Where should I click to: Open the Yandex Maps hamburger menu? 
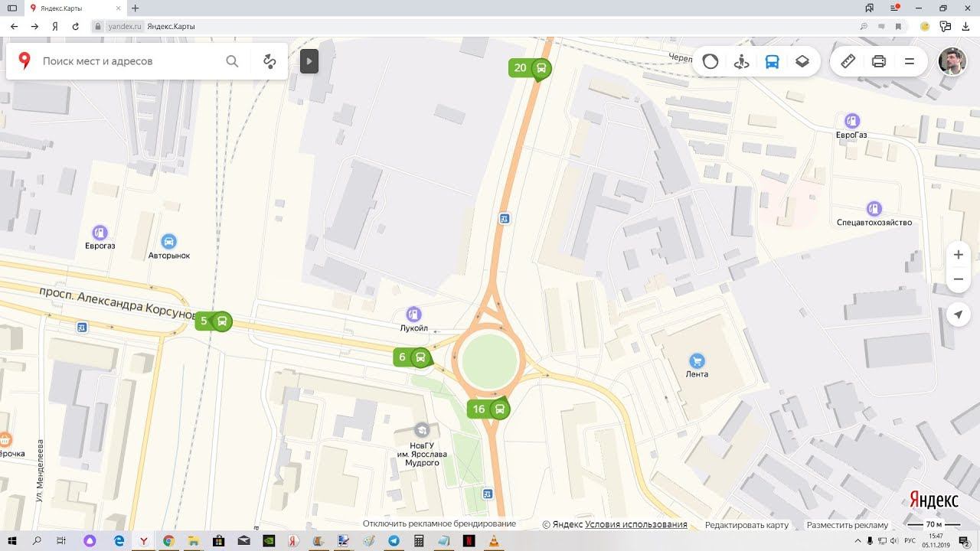(x=910, y=61)
